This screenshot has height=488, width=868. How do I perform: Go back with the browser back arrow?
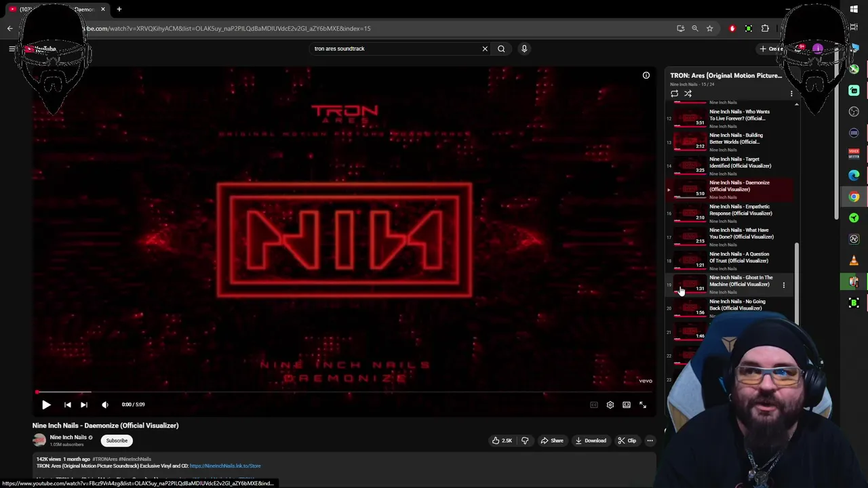click(9, 28)
